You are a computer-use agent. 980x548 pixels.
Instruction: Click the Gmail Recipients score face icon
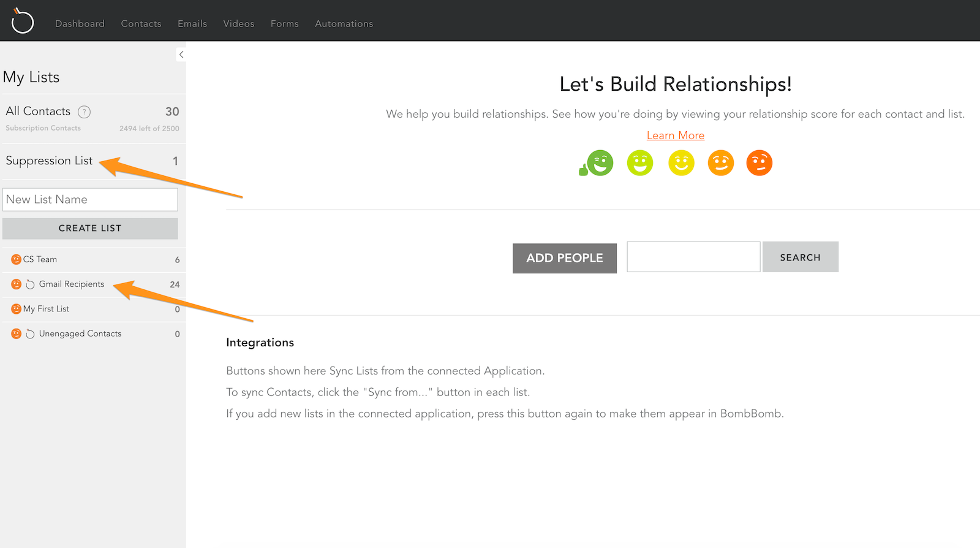16,284
